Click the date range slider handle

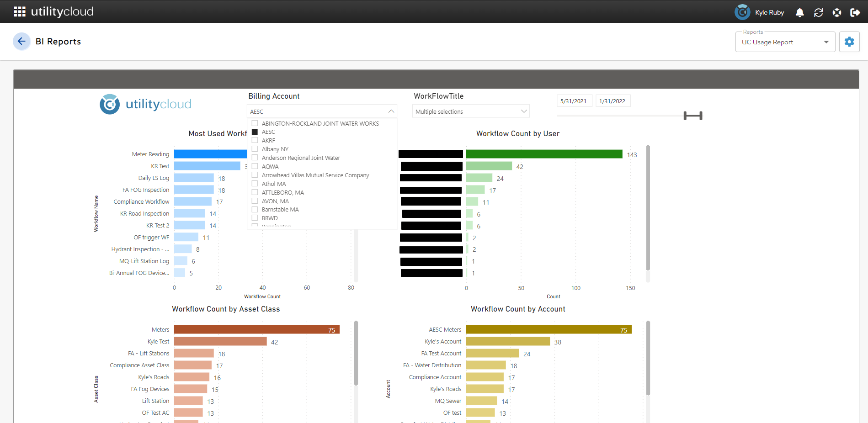pyautogui.click(x=692, y=116)
